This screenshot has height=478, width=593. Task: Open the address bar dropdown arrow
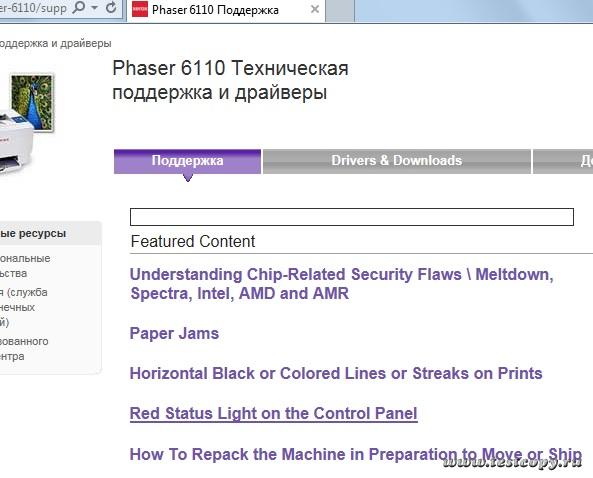(x=95, y=8)
